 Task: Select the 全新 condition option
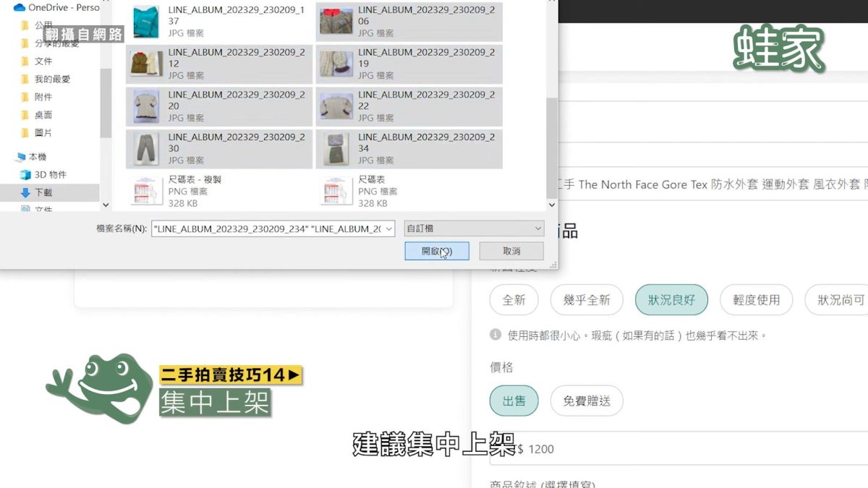coord(514,300)
